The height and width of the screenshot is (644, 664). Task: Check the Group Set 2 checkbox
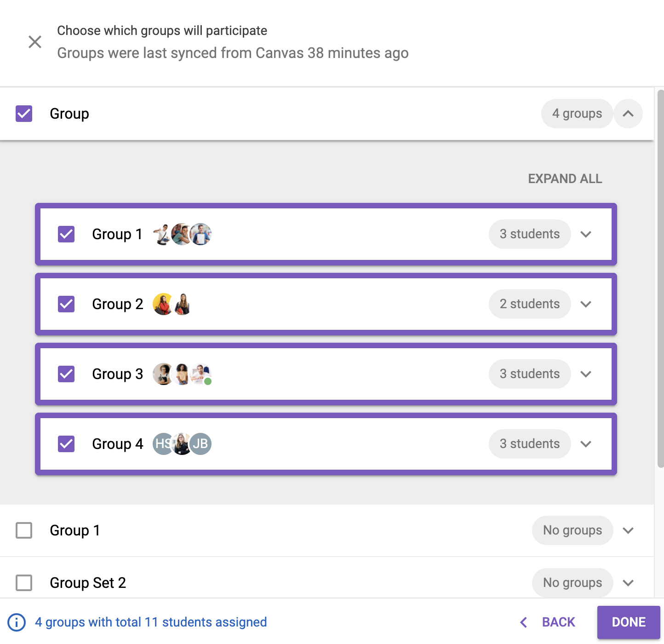point(24,583)
